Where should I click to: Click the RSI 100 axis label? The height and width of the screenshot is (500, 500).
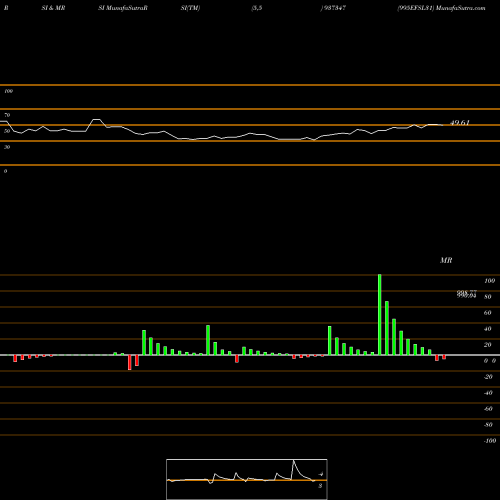pos(8,91)
